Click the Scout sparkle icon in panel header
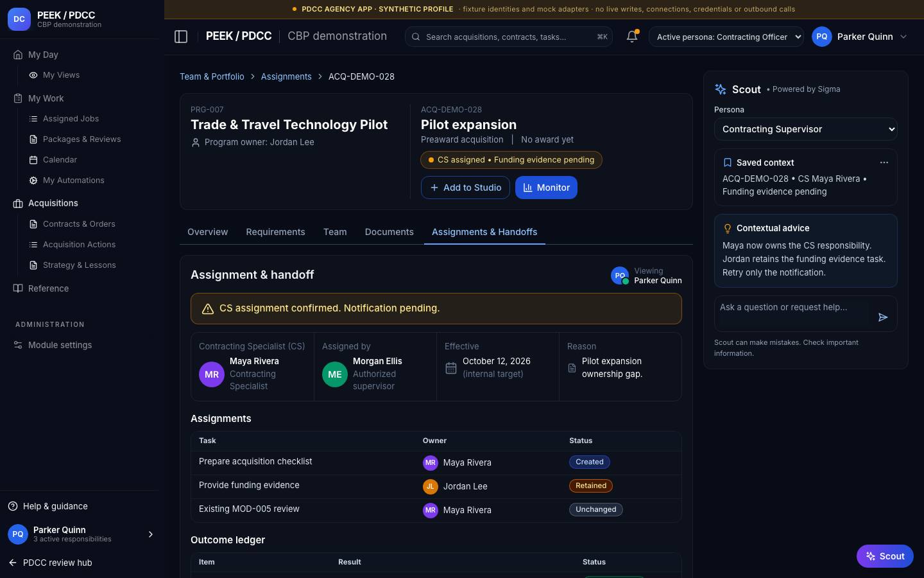924x578 pixels. [x=721, y=89]
